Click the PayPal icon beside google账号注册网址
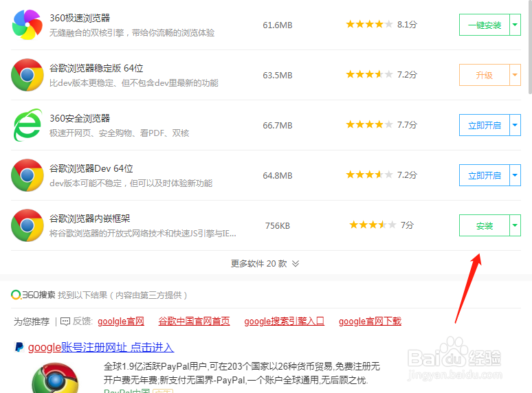The image size is (532, 393). [19, 347]
